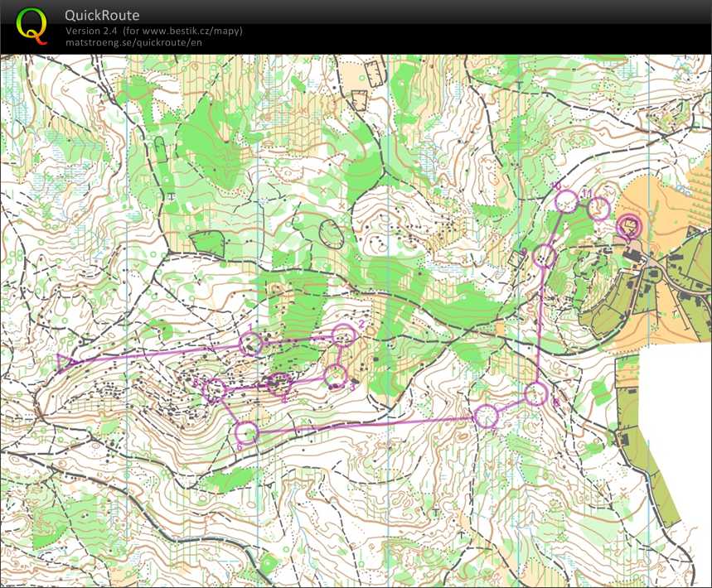Click control circle number 7
The height and width of the screenshot is (588, 712).
coord(486,417)
